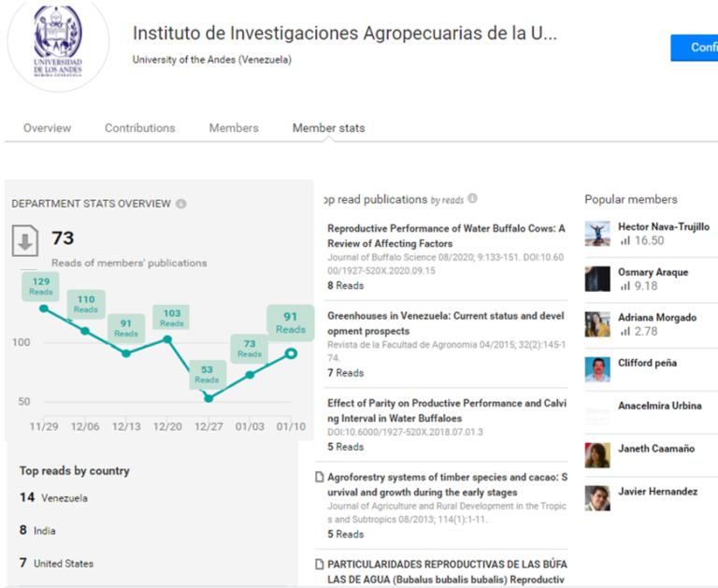This screenshot has width=718, height=588.
Task: Select the Member stats tab
Action: [x=329, y=128]
